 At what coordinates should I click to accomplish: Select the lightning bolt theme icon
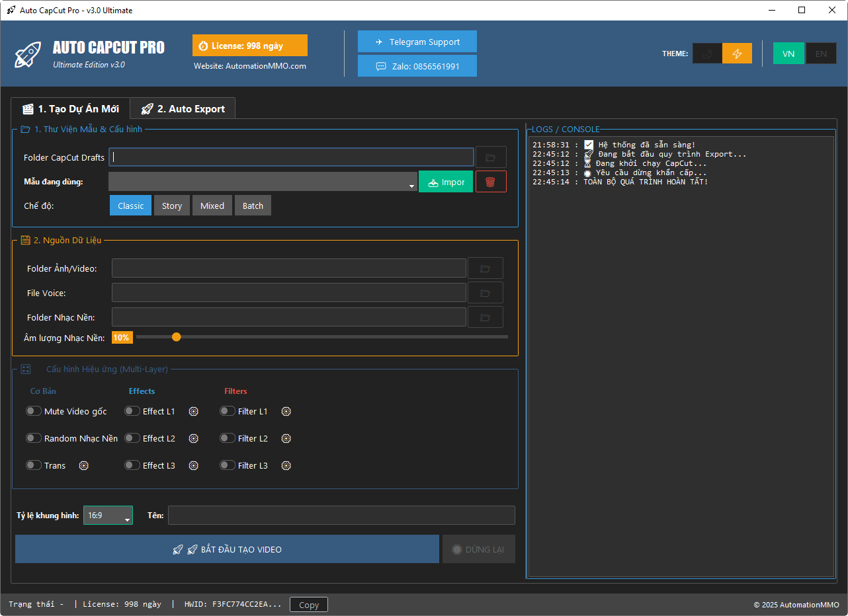pos(737,54)
